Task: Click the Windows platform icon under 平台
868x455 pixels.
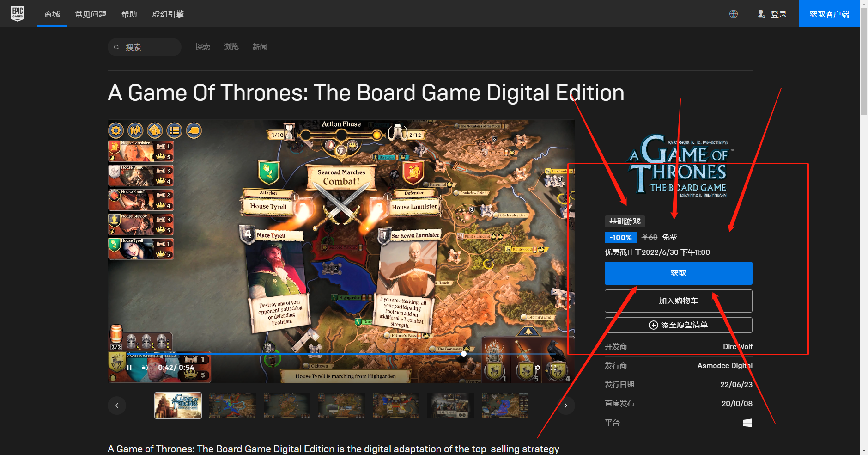Action: [x=748, y=422]
